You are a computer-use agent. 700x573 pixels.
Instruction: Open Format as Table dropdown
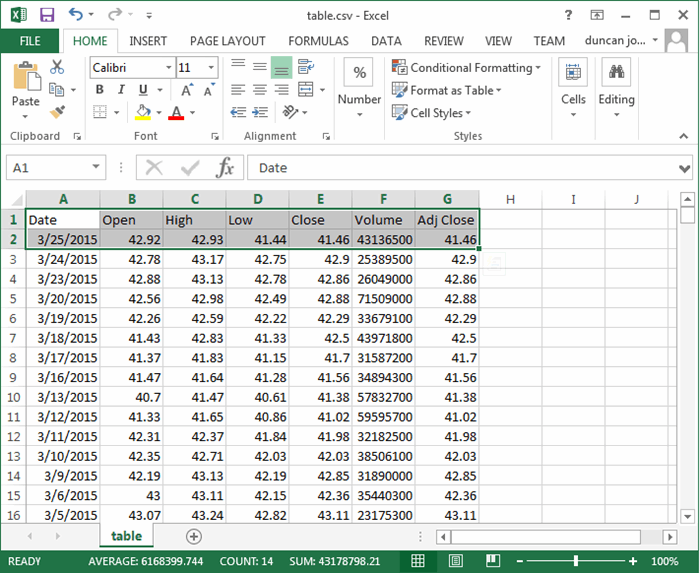446,90
